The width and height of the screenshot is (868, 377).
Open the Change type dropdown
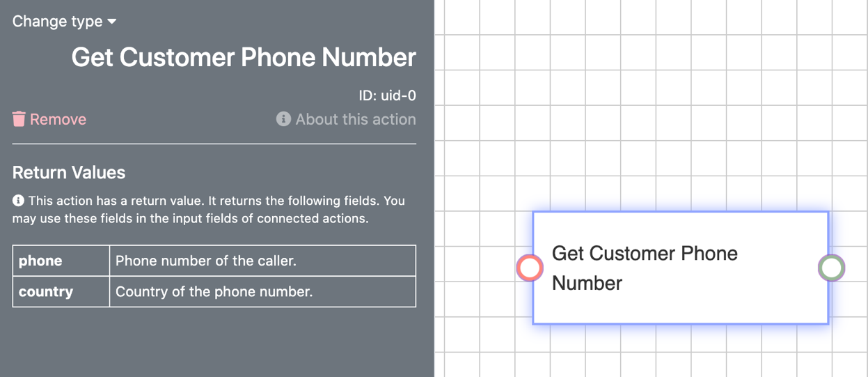(x=64, y=22)
